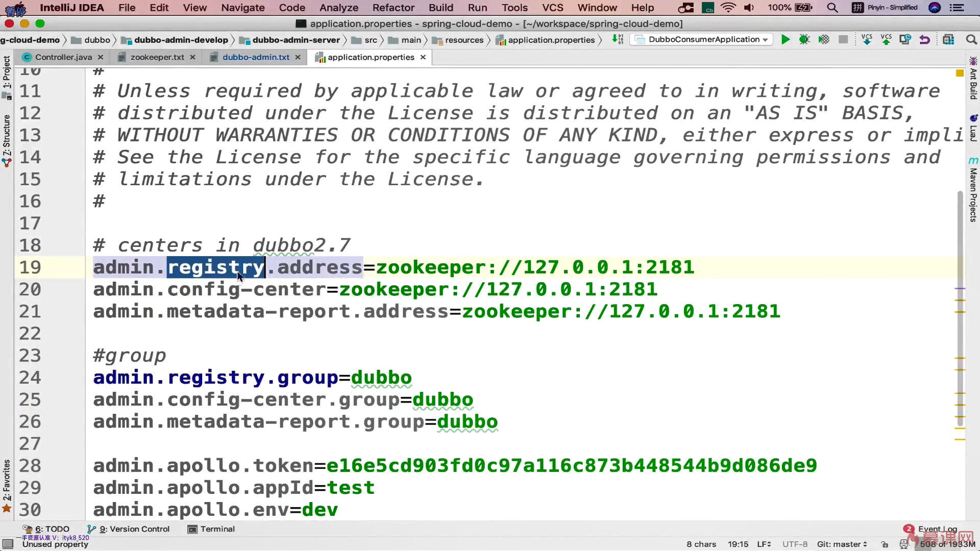
Task: Open the DubboConsumerApplication run configuration dropdown
Action: click(x=702, y=40)
